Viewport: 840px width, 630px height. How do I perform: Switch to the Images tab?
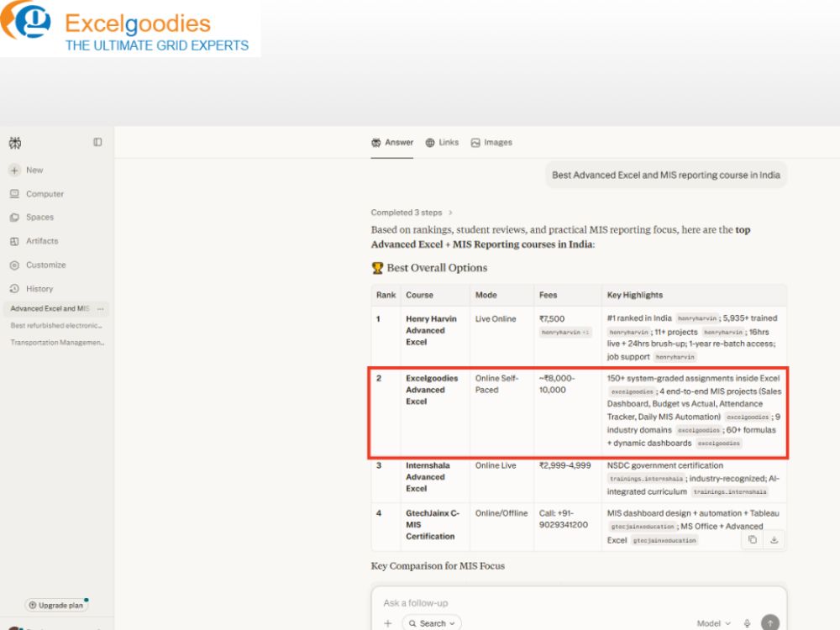coord(491,143)
